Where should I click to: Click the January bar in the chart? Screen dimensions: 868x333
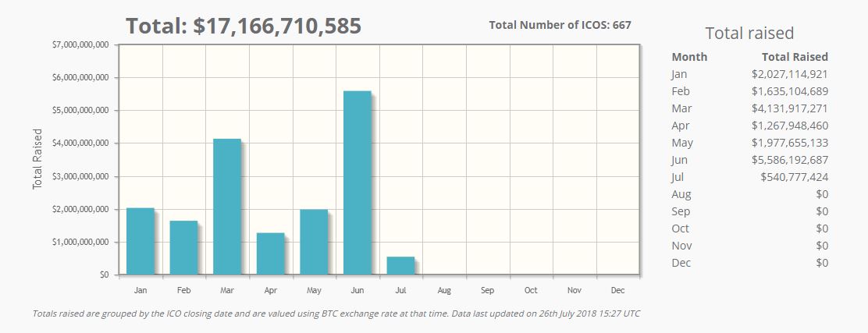(141, 242)
